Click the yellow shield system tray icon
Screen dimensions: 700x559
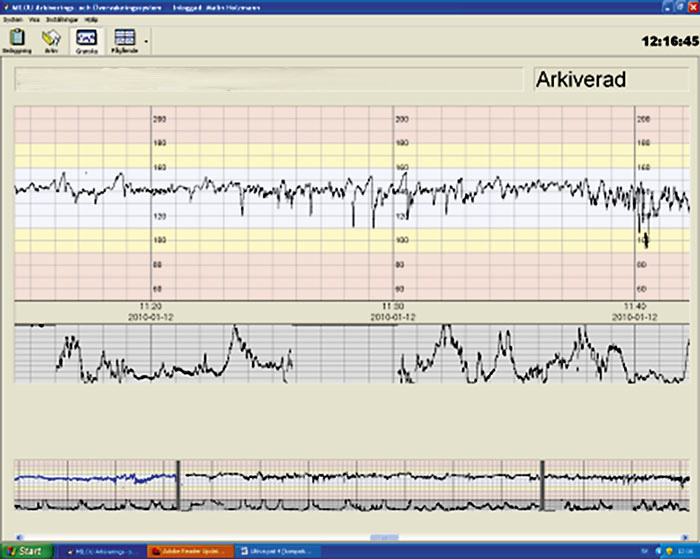point(669,551)
